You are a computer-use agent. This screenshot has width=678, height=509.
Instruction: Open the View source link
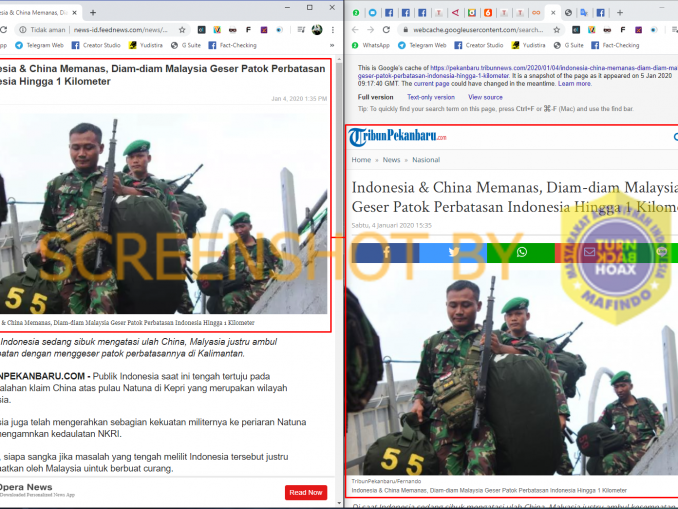[x=485, y=97]
